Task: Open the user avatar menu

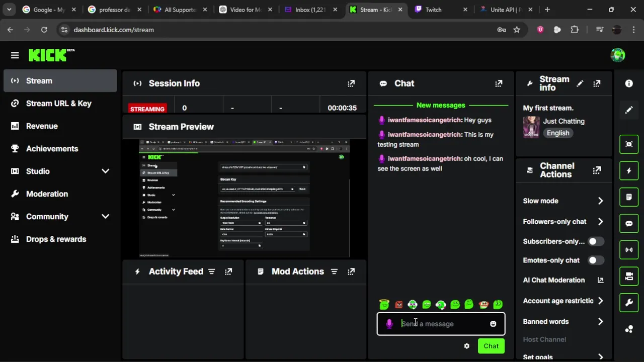Action: tap(618, 55)
